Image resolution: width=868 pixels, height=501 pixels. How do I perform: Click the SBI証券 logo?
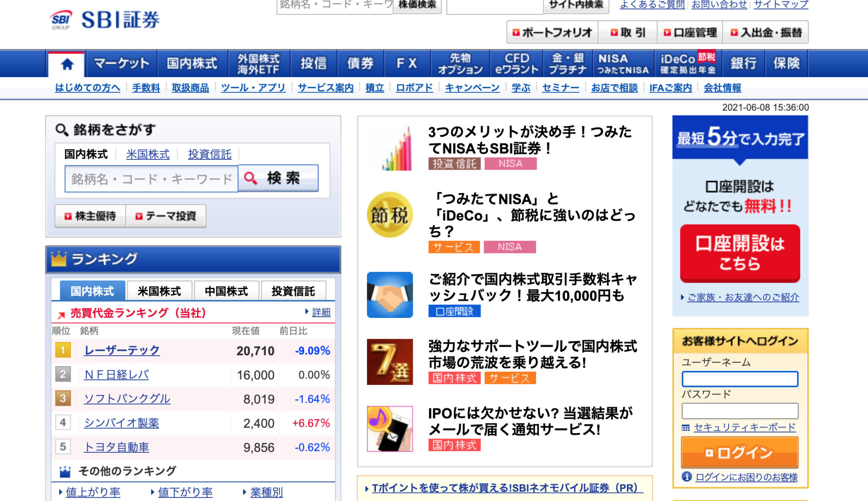click(x=105, y=20)
